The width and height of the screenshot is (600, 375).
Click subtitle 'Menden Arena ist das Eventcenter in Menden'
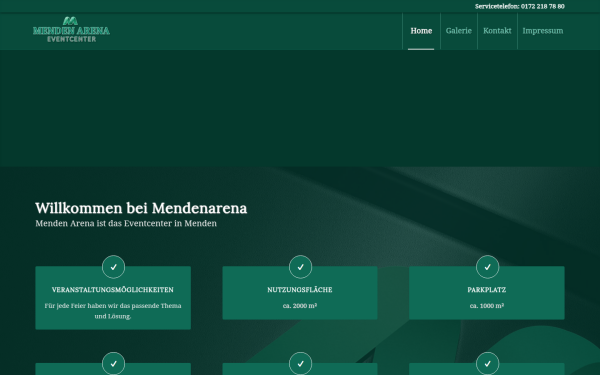point(126,223)
